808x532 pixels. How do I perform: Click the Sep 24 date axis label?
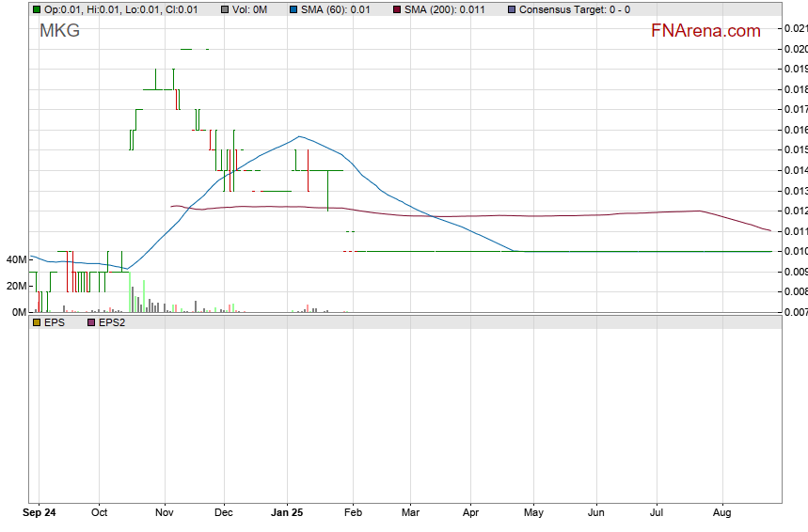pyautogui.click(x=40, y=513)
